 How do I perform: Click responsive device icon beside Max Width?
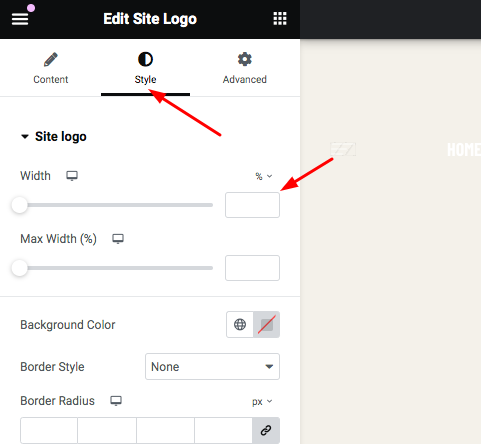pos(118,239)
